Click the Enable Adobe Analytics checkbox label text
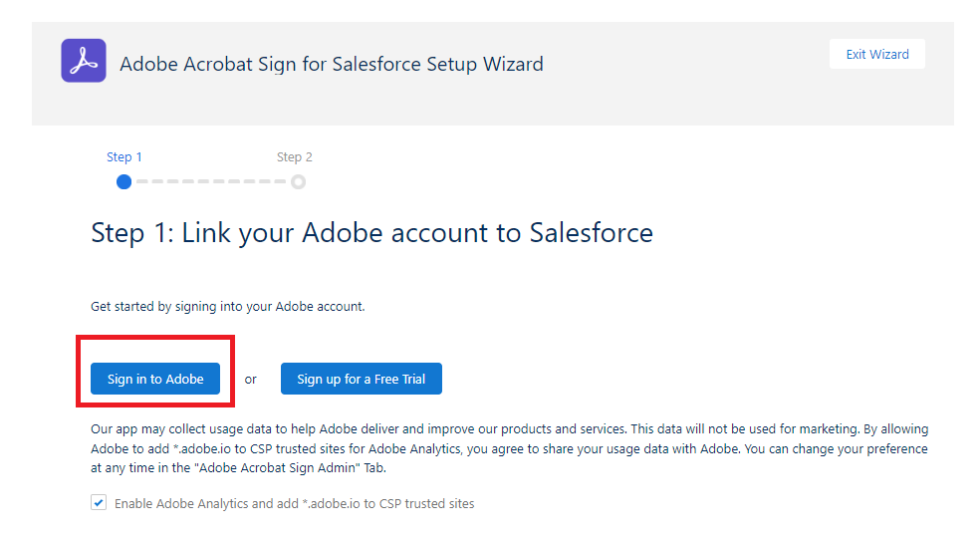Image resolution: width=980 pixels, height=539 pixels. [294, 504]
